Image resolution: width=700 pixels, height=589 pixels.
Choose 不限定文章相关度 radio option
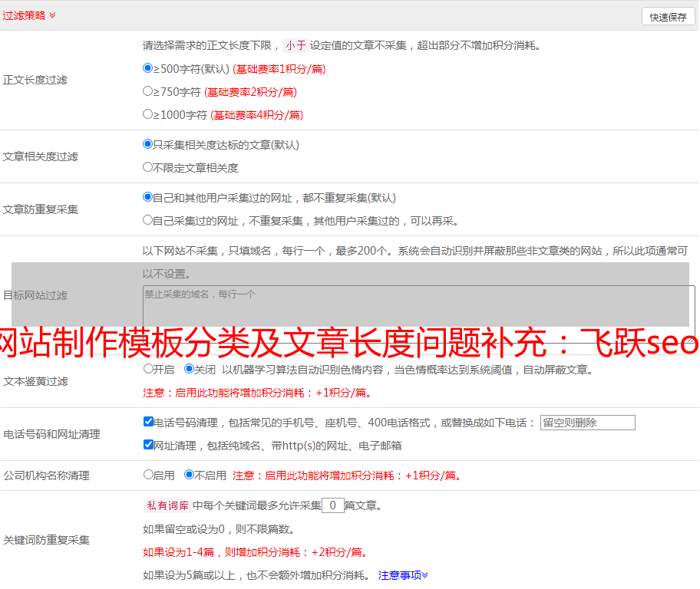pos(147,167)
